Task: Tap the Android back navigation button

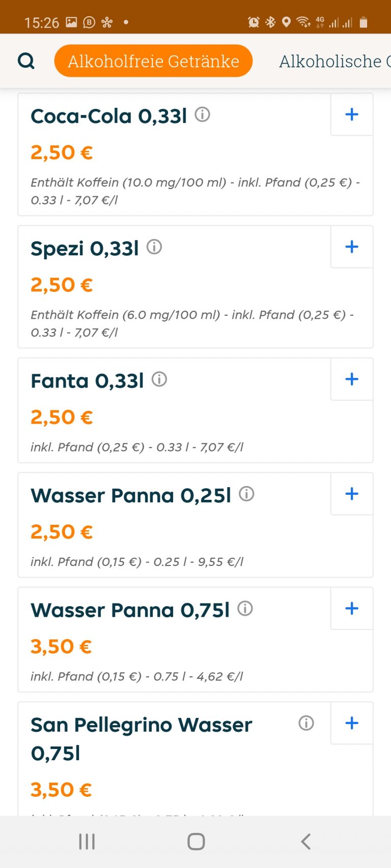Action: [x=305, y=842]
